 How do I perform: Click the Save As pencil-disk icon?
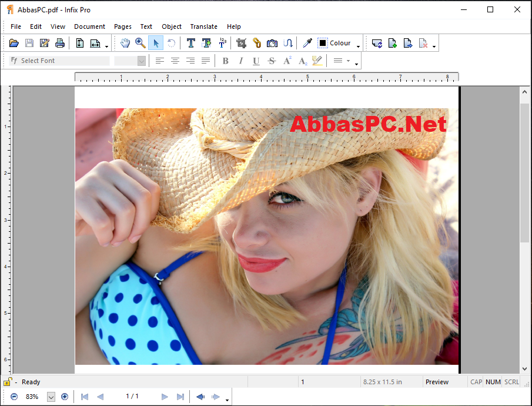point(45,43)
